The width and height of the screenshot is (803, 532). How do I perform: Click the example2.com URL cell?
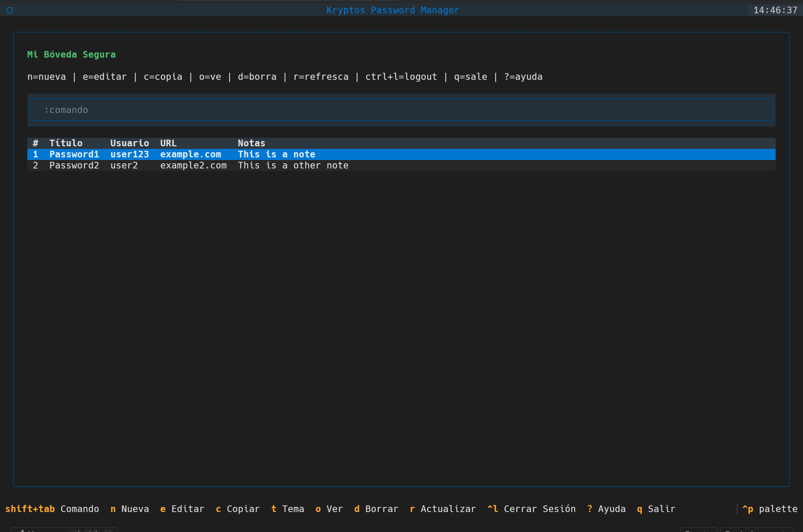(x=193, y=166)
